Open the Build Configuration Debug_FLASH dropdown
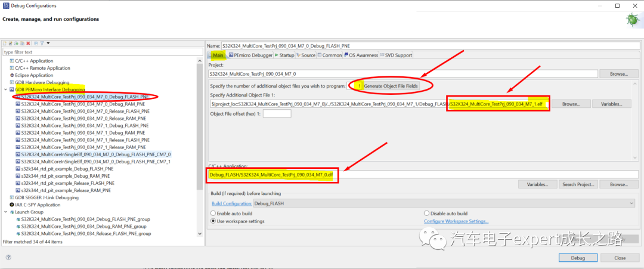Image resolution: width=644 pixels, height=269 pixels. coord(444,203)
